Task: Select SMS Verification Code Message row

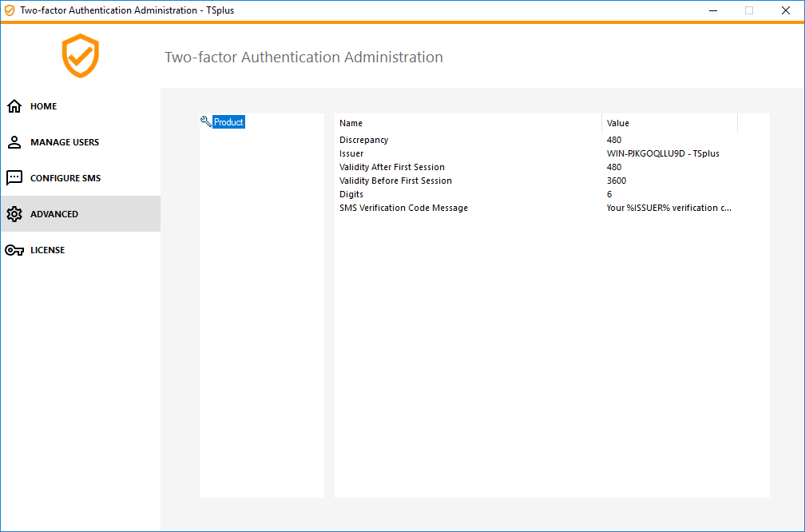Action: coord(537,208)
